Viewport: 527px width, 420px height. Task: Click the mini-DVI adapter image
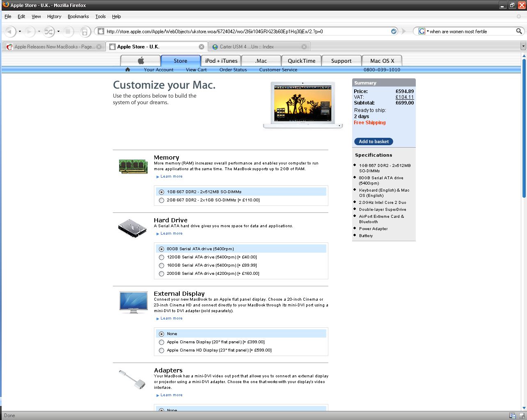[x=133, y=379]
